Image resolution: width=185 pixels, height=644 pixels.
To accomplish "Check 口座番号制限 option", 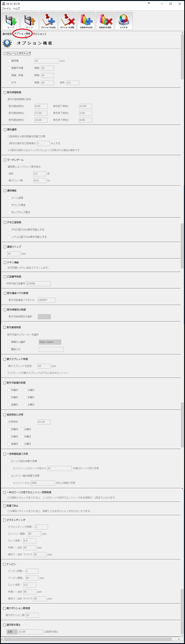I will [5, 277].
